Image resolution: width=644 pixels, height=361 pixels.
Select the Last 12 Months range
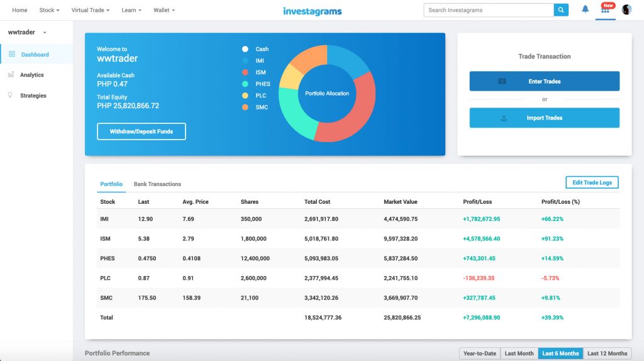tap(607, 353)
